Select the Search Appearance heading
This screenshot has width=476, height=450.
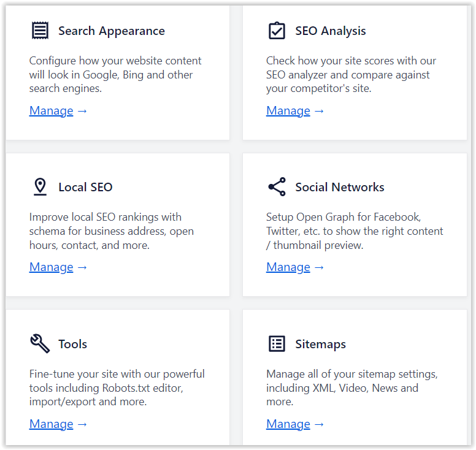pyautogui.click(x=112, y=31)
